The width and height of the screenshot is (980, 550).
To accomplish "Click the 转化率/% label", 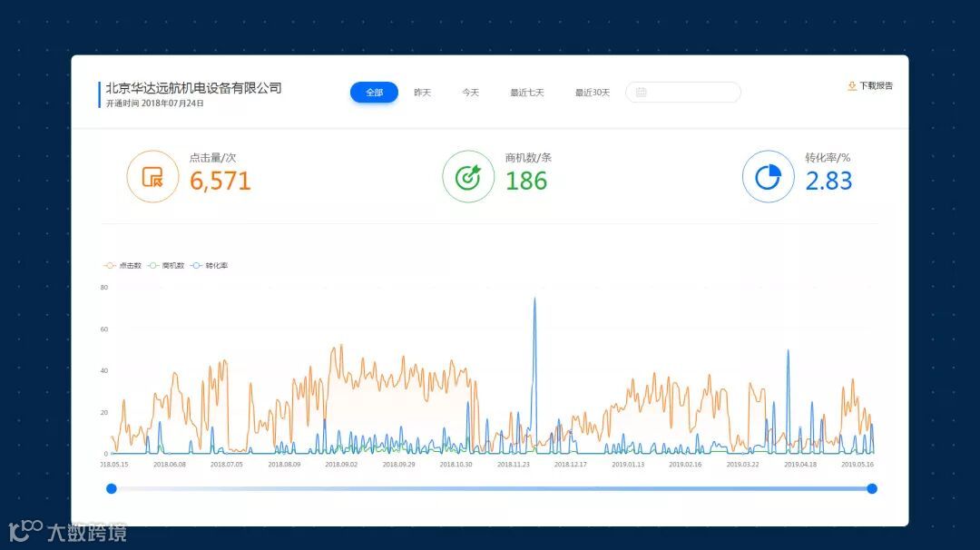I will [x=828, y=158].
